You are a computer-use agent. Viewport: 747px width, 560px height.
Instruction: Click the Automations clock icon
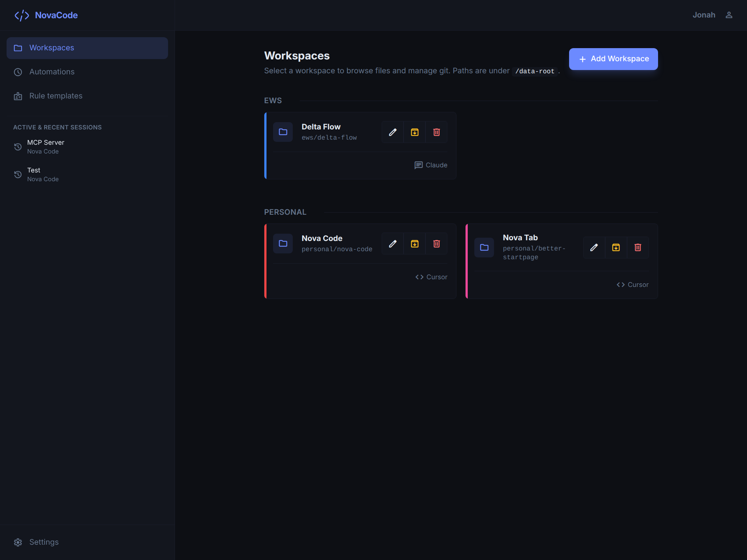coord(18,72)
